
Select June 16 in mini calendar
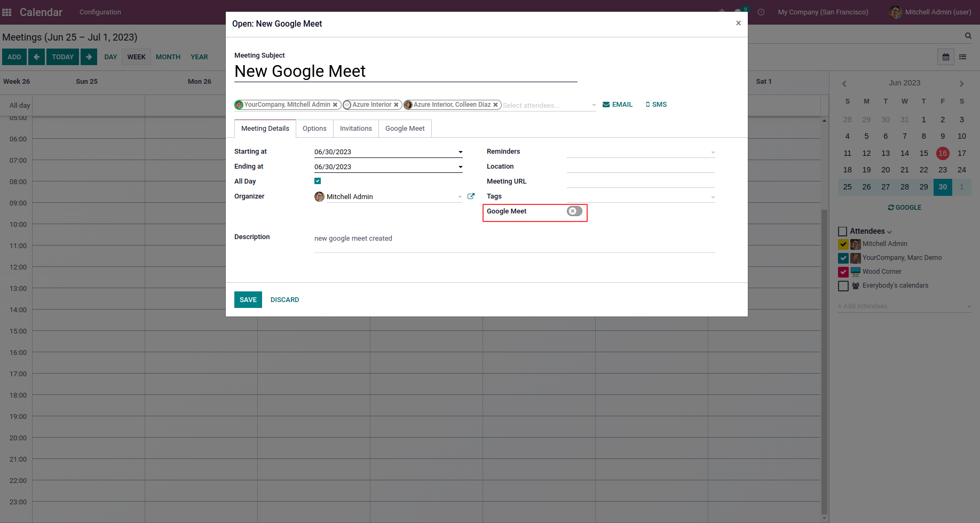[x=943, y=153]
